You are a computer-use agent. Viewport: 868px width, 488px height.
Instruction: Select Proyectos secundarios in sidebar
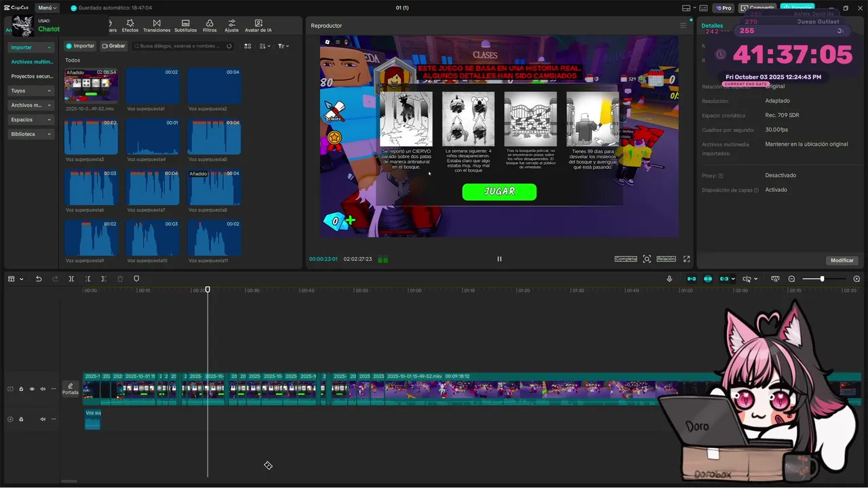coord(32,77)
